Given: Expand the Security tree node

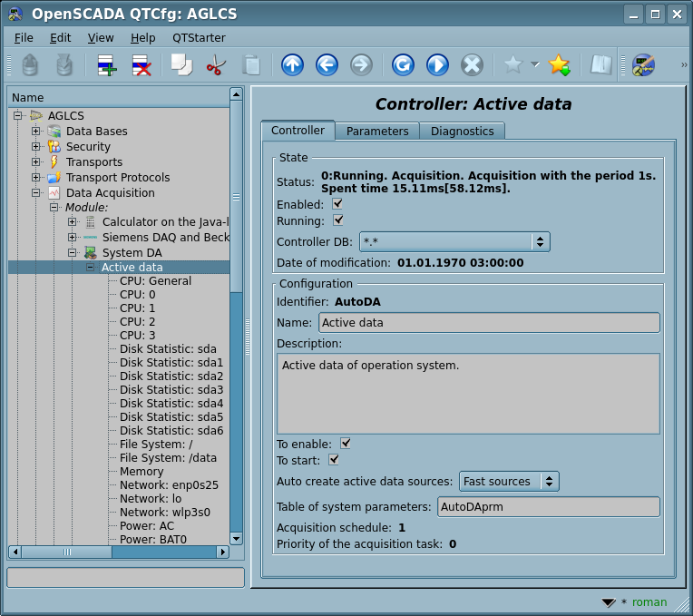Looking at the screenshot, I should [35, 147].
